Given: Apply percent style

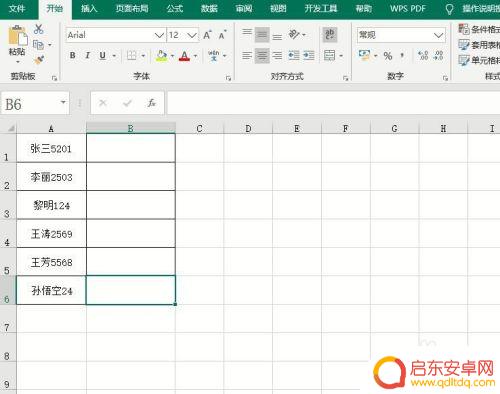Looking at the screenshot, I should click(388, 56).
